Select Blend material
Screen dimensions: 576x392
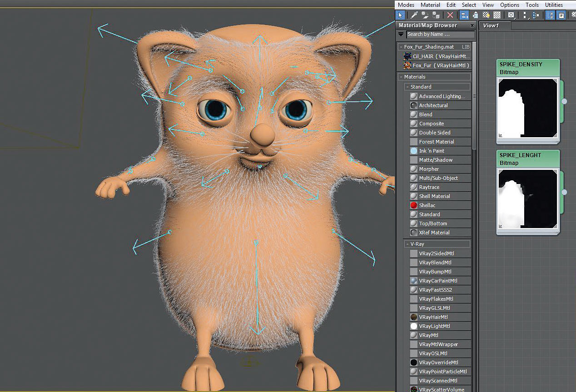click(440, 114)
